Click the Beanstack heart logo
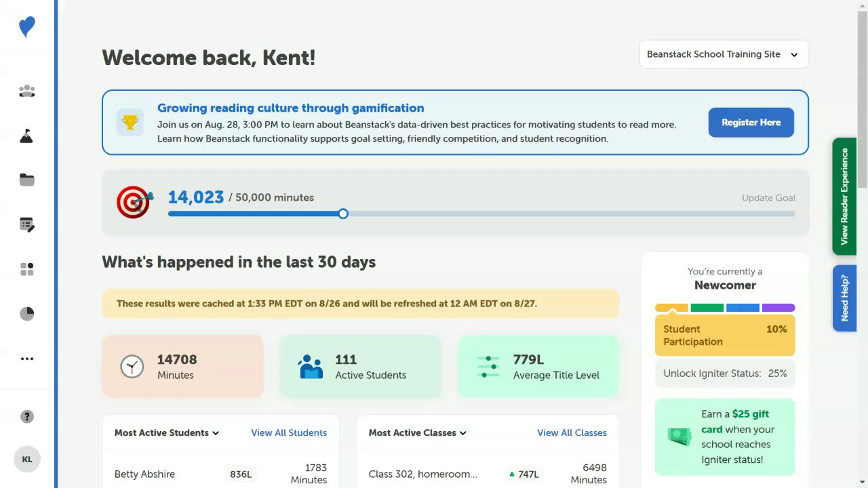 point(27,27)
